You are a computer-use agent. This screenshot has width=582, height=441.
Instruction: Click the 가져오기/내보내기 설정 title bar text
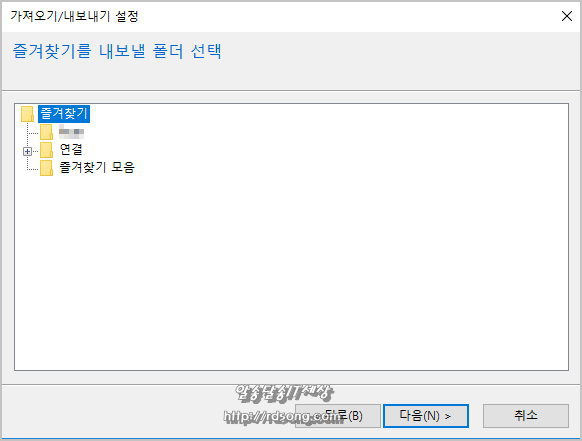[74, 16]
